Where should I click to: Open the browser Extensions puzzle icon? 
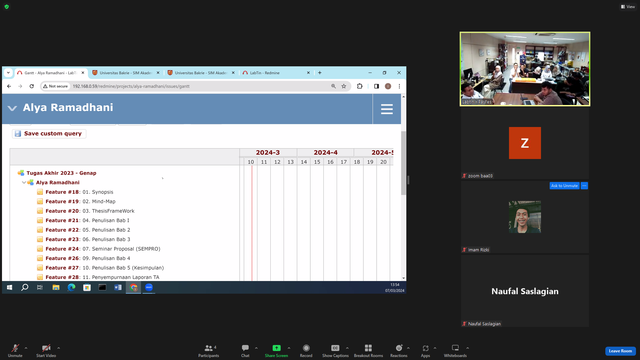pyautogui.click(x=360, y=86)
